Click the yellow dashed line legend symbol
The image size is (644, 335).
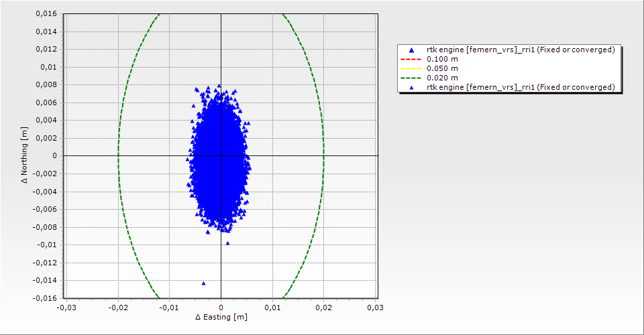(412, 69)
